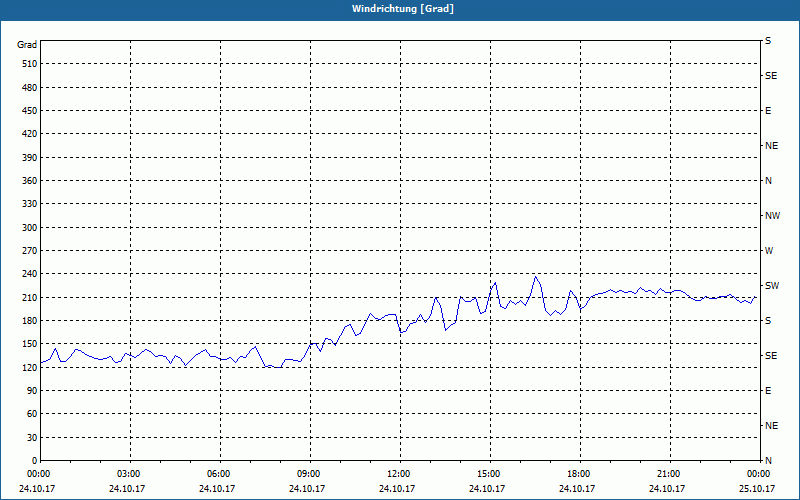Select the 240 y-axis value

tap(30, 274)
